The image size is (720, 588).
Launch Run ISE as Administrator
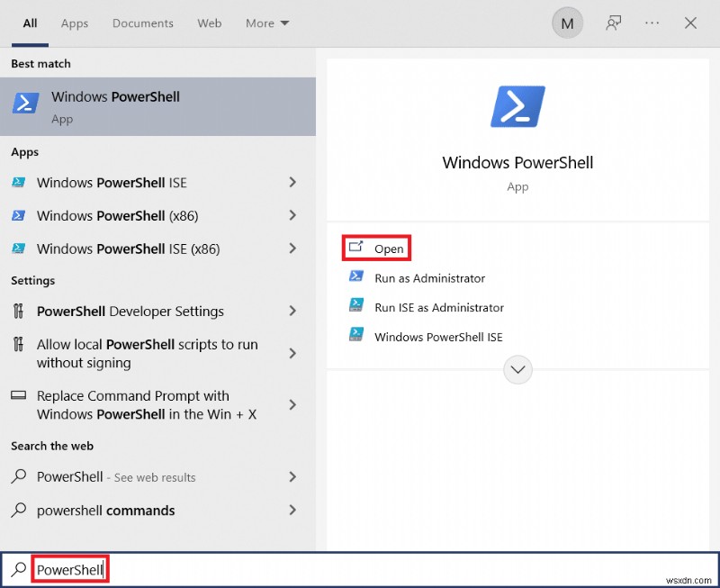[x=439, y=305]
